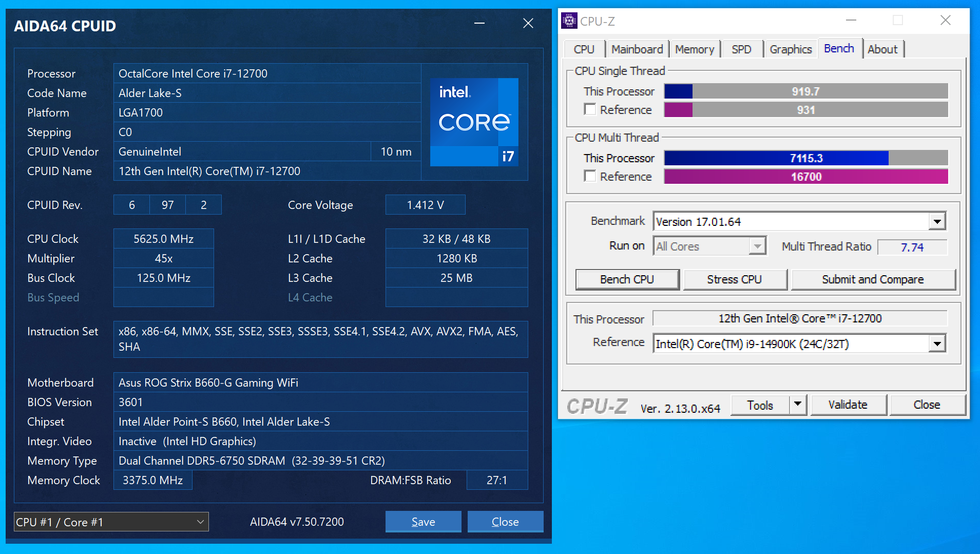Enable the Multi Thread Reference checkbox
Viewport: 980px width, 554px height.
coord(590,177)
